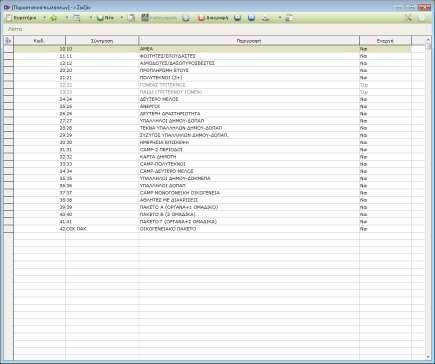Open the print options dropdown arrow

click(280, 18)
